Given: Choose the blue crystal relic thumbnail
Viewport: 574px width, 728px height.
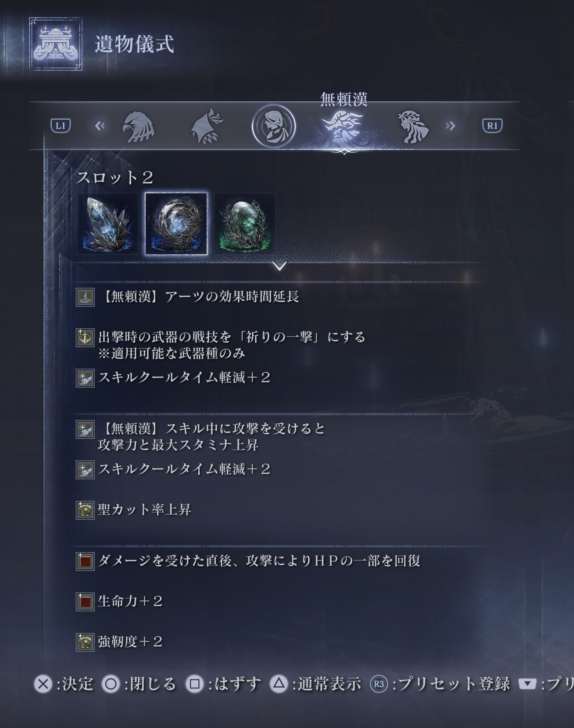Looking at the screenshot, I should pos(107,224).
